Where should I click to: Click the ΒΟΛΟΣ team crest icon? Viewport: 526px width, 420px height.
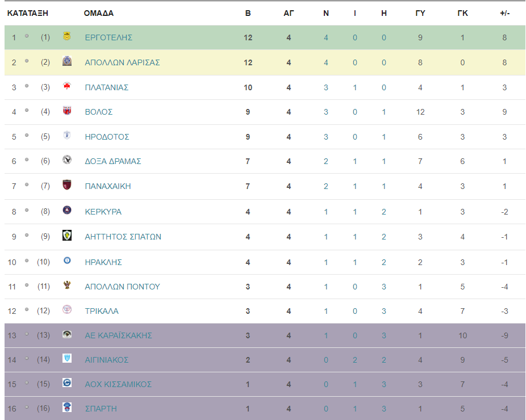pos(67,110)
